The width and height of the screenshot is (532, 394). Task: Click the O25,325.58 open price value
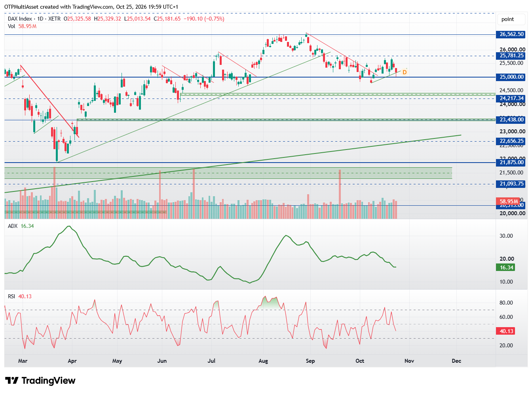tap(78, 19)
